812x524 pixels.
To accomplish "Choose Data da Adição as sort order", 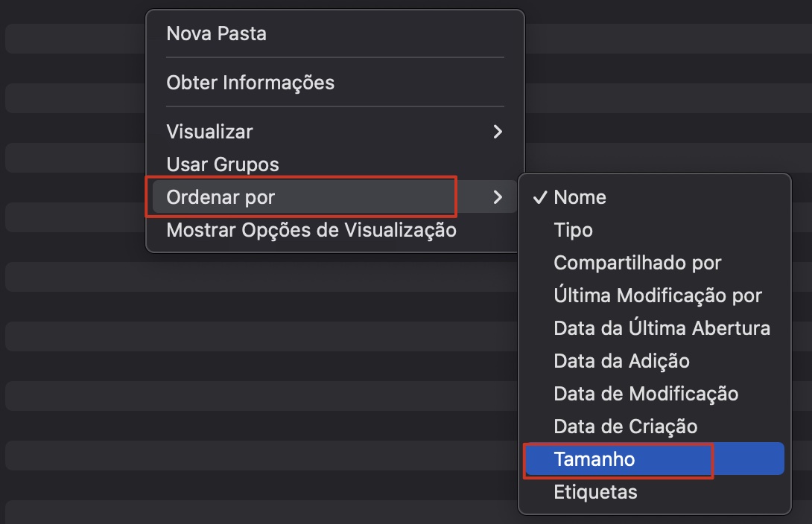I will (x=622, y=361).
